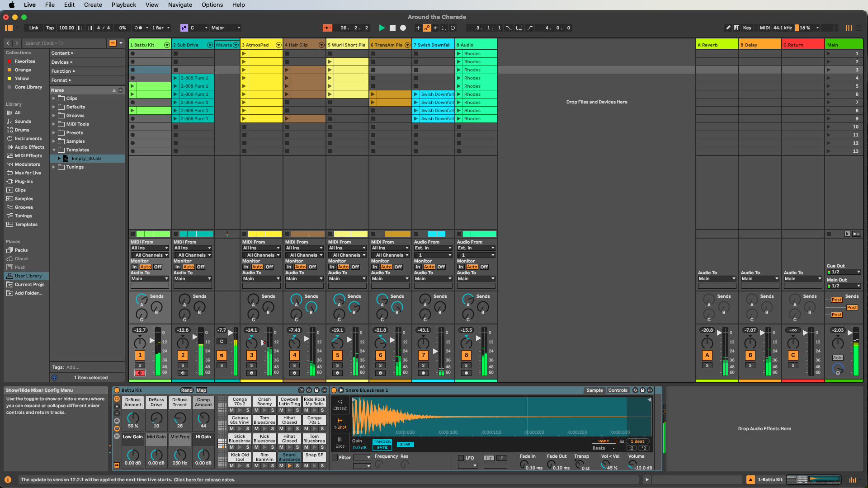868x488 pixels.
Task: Open the Major scale dropdown
Action: 226,28
